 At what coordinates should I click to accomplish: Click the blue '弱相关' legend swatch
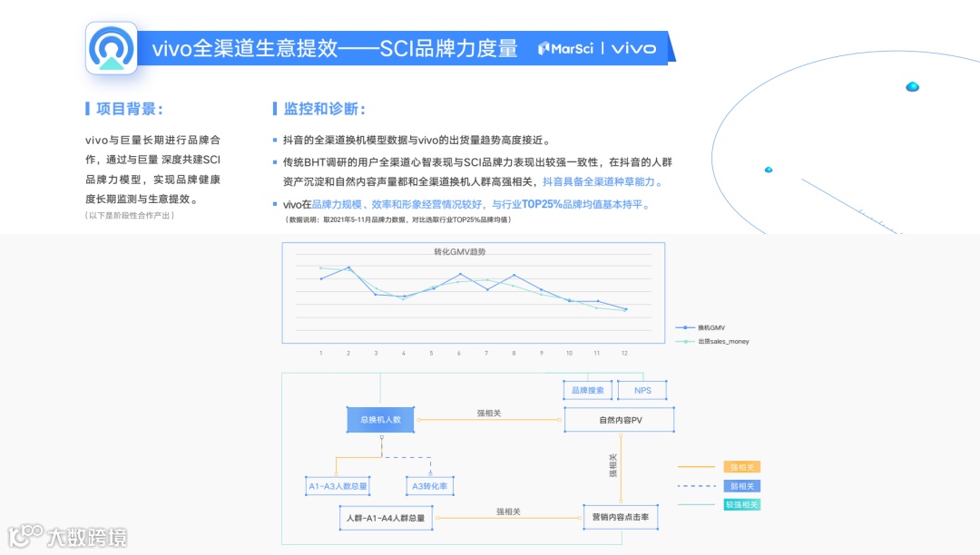click(741, 486)
